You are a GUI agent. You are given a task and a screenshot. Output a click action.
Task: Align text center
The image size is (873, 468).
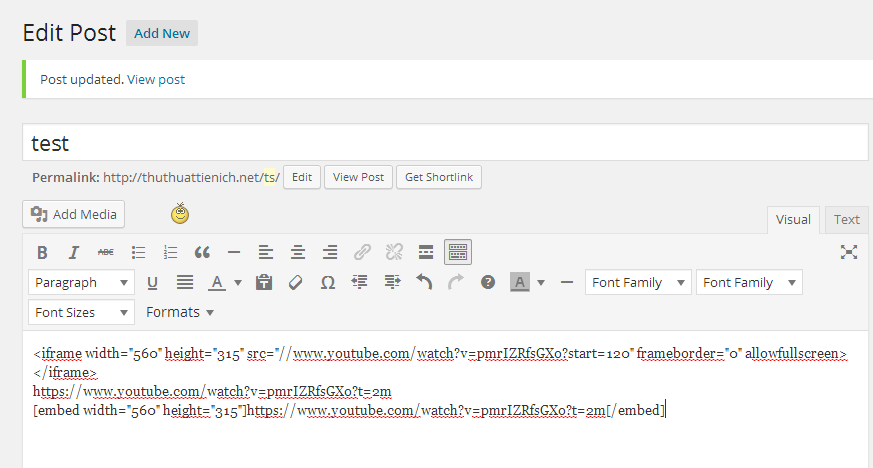click(298, 253)
